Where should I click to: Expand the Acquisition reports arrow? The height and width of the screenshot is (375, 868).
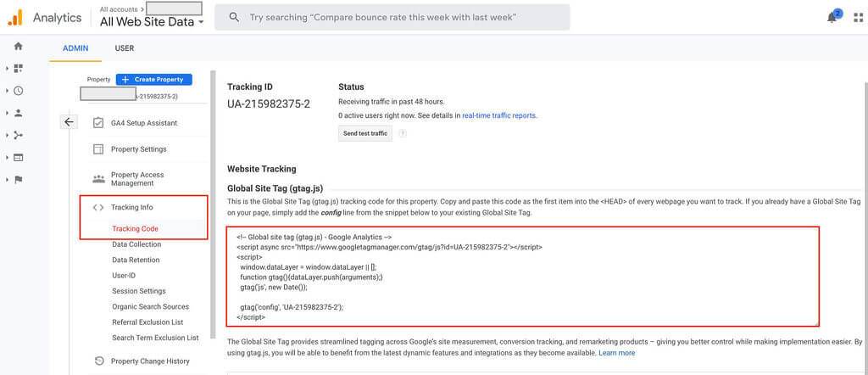tap(7, 135)
